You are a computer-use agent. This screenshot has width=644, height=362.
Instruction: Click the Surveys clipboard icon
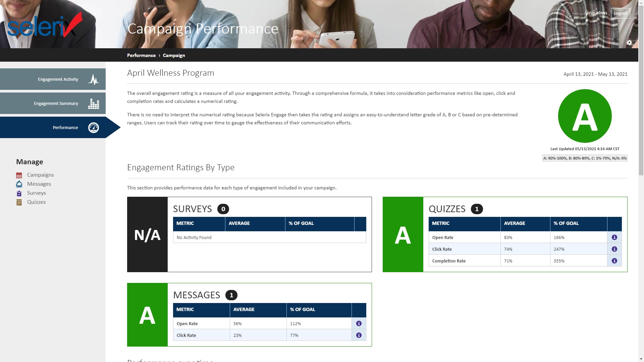pos(19,193)
